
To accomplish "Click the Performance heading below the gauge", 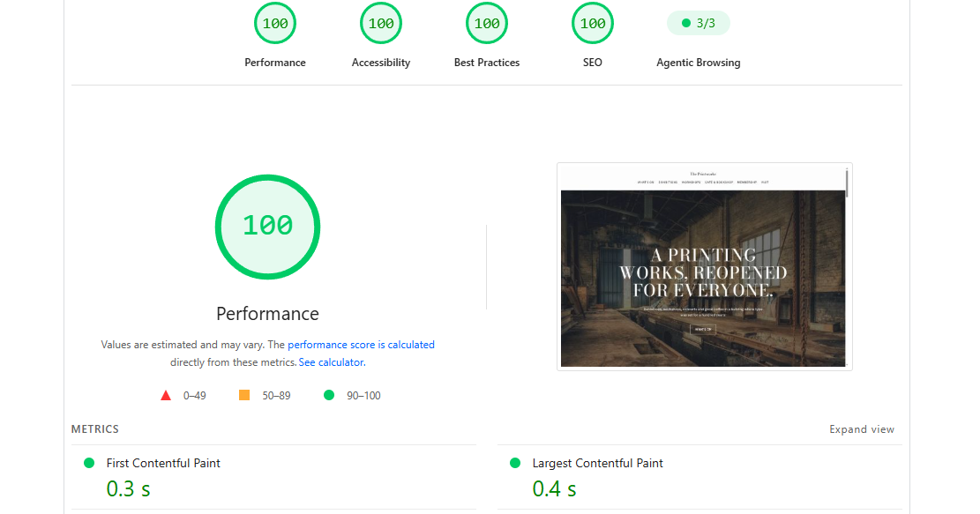I will (267, 314).
